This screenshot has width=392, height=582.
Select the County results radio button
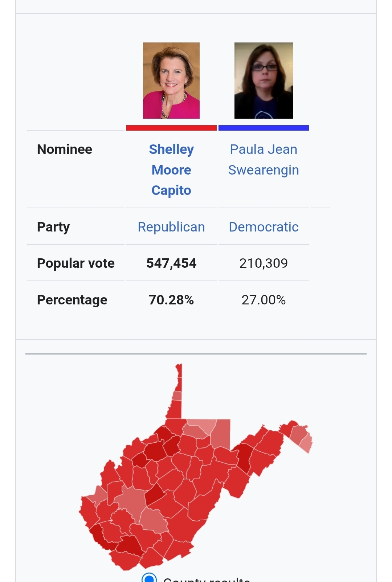[x=149, y=578]
